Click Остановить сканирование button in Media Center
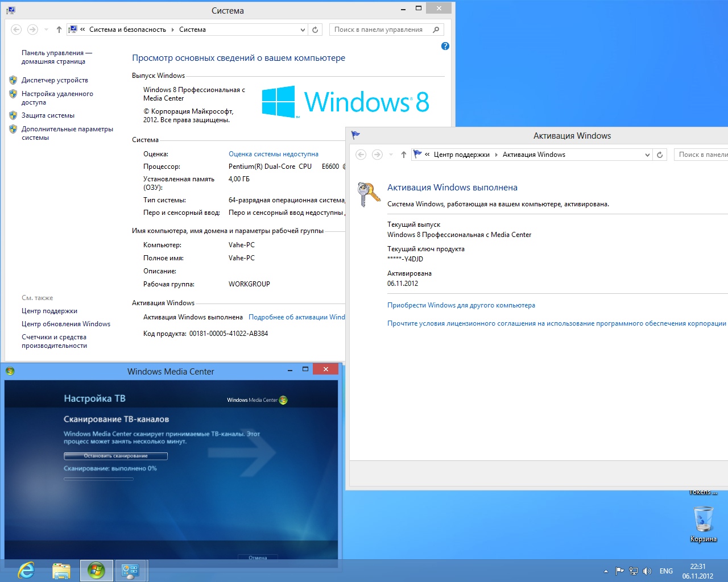Screen dimensions: 728x582 [x=116, y=456]
